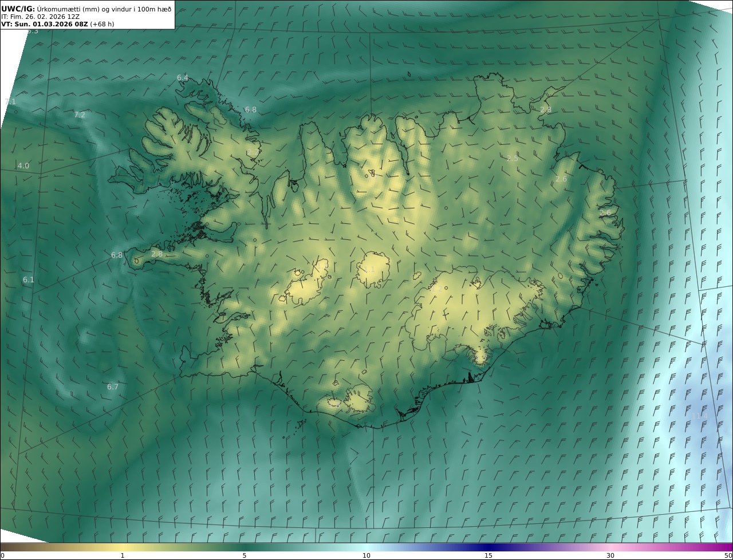Click the 1 tick on the colorbar
This screenshot has height=560, width=733.
[123, 555]
